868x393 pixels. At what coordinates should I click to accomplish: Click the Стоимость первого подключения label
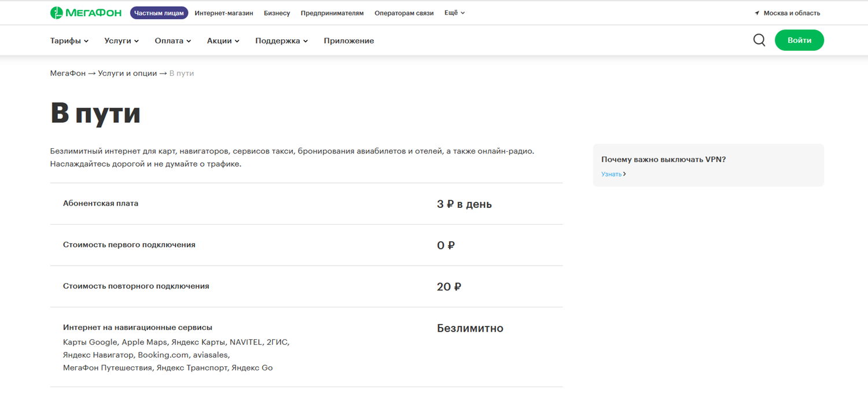click(129, 245)
